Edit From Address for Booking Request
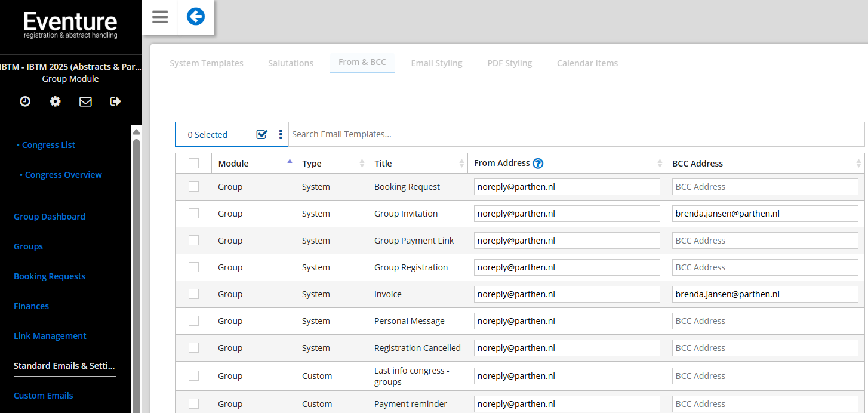 point(567,187)
